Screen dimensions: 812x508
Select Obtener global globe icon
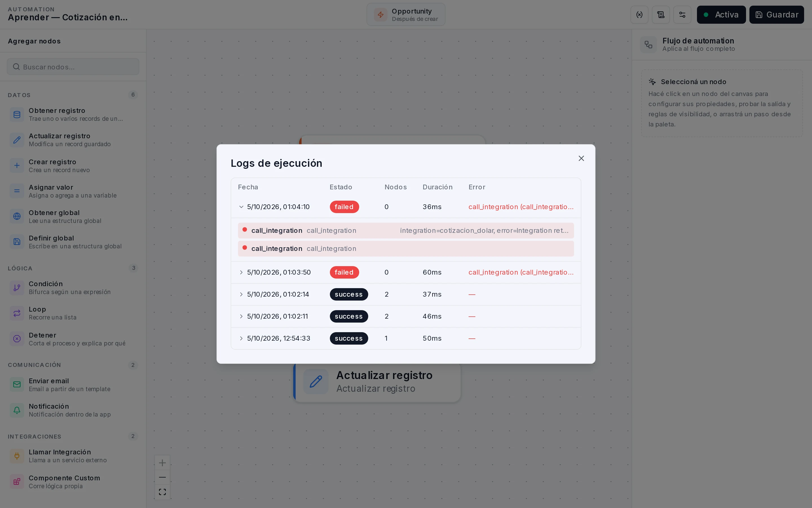pyautogui.click(x=17, y=216)
